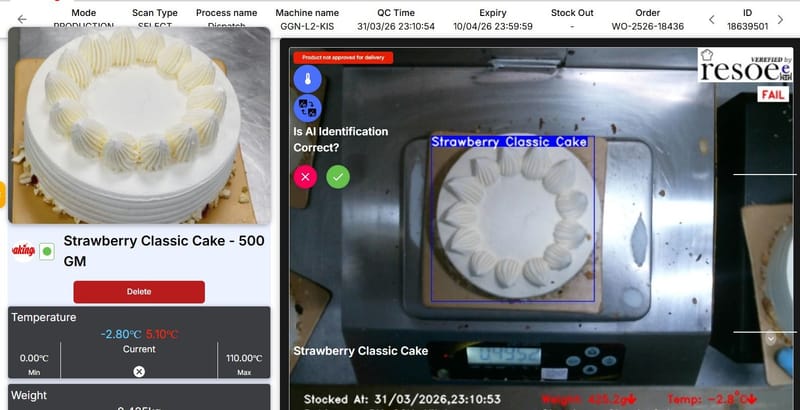Click the blue image swap icon
Viewport: 800px width, 410px height.
[308, 108]
